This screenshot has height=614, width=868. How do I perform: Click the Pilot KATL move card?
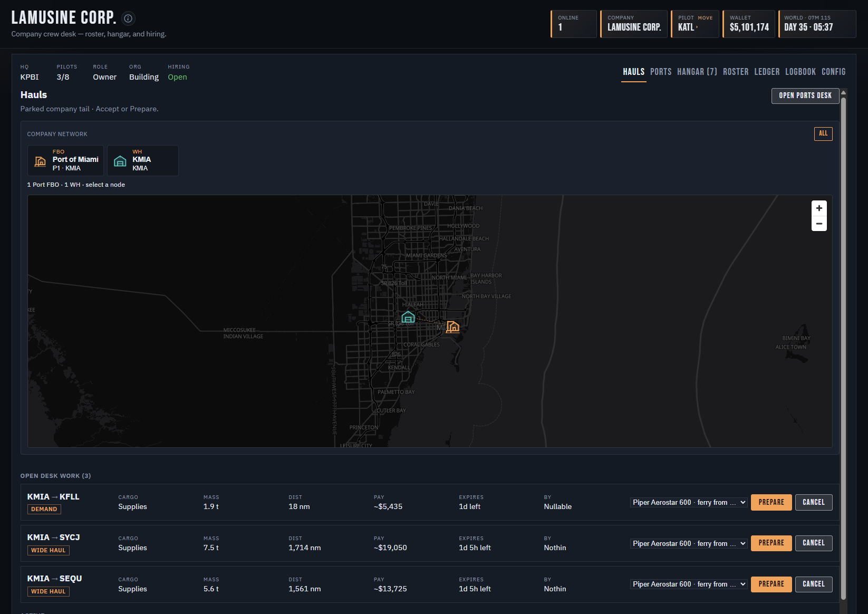point(695,24)
